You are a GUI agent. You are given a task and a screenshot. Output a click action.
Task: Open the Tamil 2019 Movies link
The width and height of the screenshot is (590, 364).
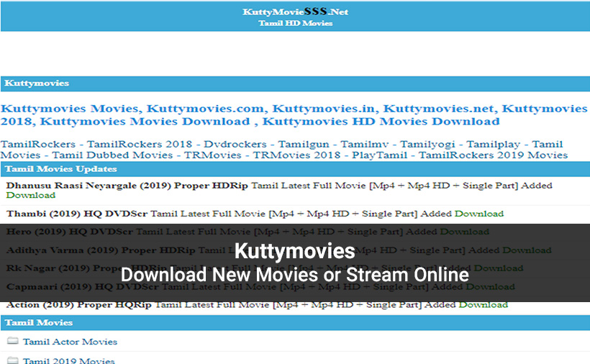point(69,360)
